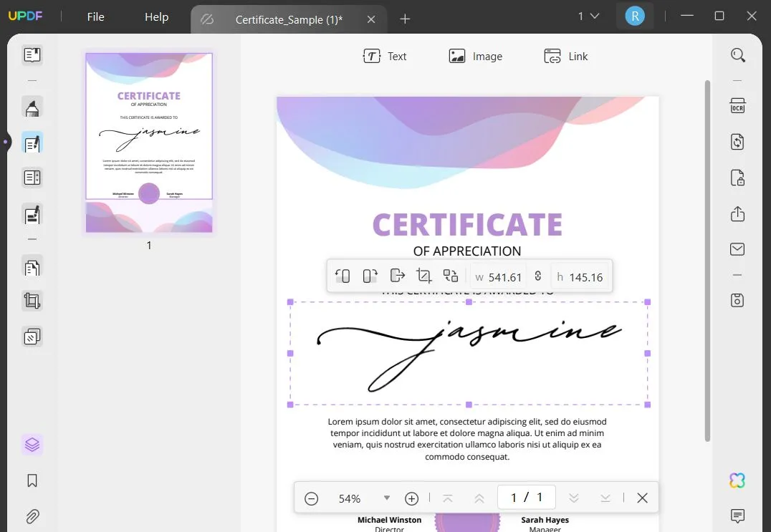Share the document via email icon
The width and height of the screenshot is (771, 532).
tap(737, 249)
